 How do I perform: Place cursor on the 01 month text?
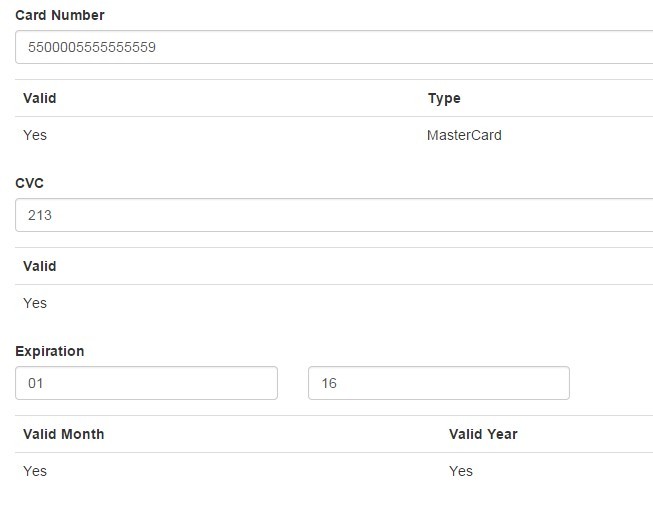[x=37, y=383]
